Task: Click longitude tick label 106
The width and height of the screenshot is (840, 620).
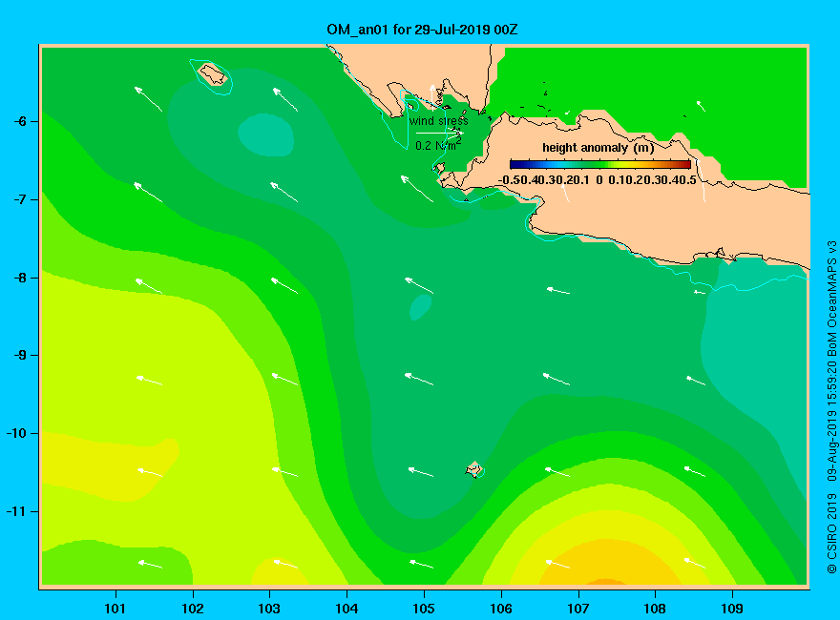Action: [x=501, y=609]
